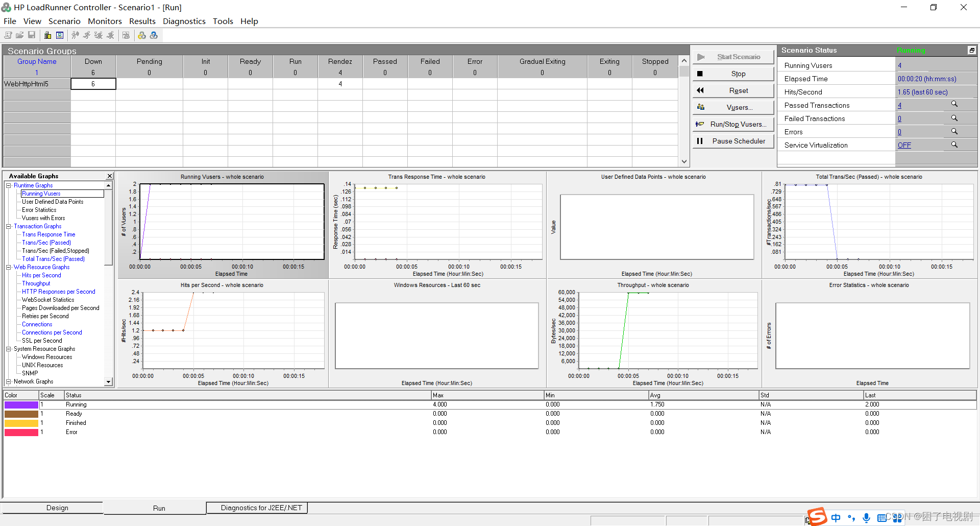Click the magnifier beside Service Virtualization

pos(954,145)
